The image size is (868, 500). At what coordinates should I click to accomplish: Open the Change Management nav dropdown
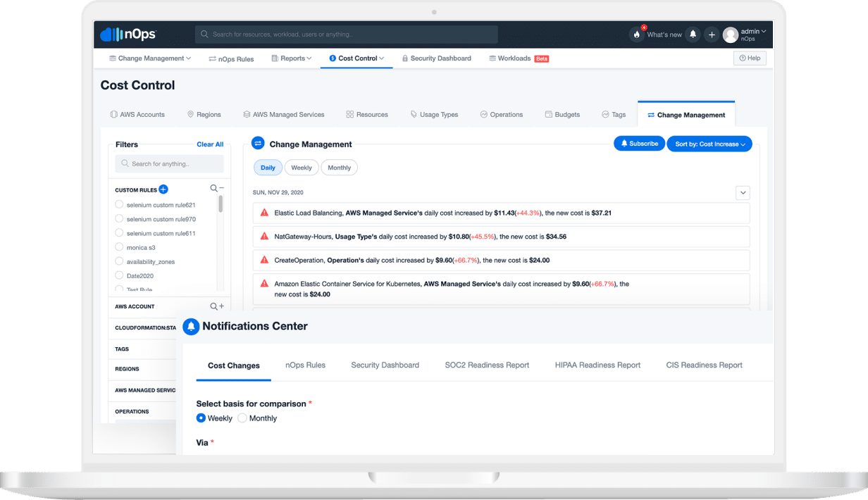[149, 58]
